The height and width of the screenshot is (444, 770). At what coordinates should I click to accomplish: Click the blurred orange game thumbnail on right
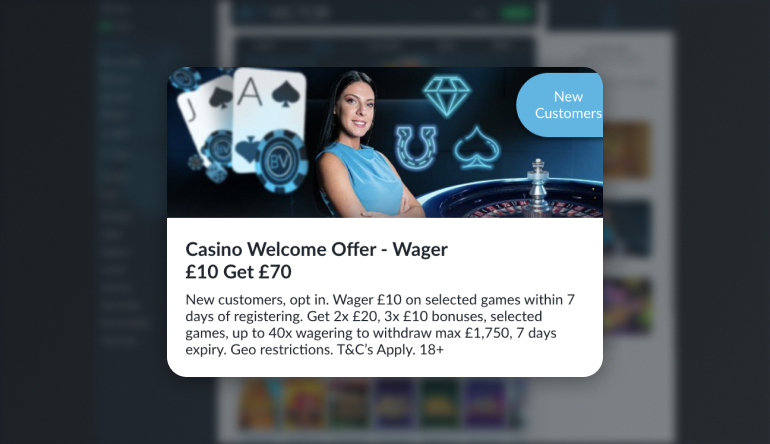tap(627, 149)
